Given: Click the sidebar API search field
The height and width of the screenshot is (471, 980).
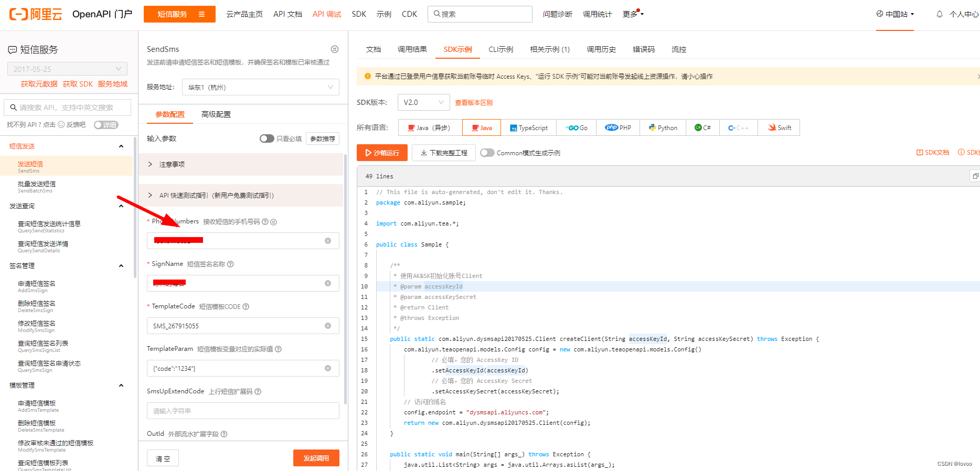Looking at the screenshot, I should point(67,108).
